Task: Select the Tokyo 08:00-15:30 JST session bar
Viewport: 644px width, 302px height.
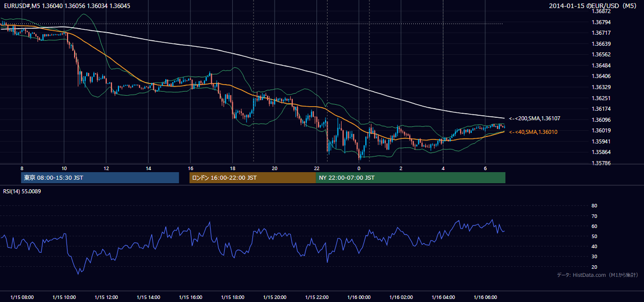Action: pyautogui.click(x=100, y=178)
